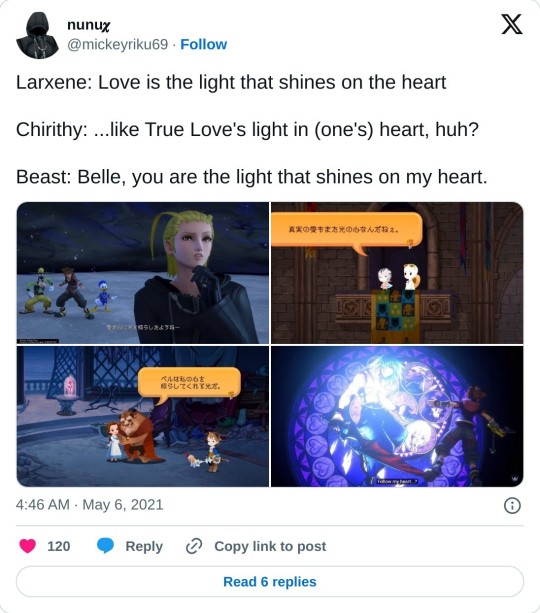Open the 4:46 AM May 6, 2021 timestamp
The height and width of the screenshot is (613, 540).
pos(90,505)
